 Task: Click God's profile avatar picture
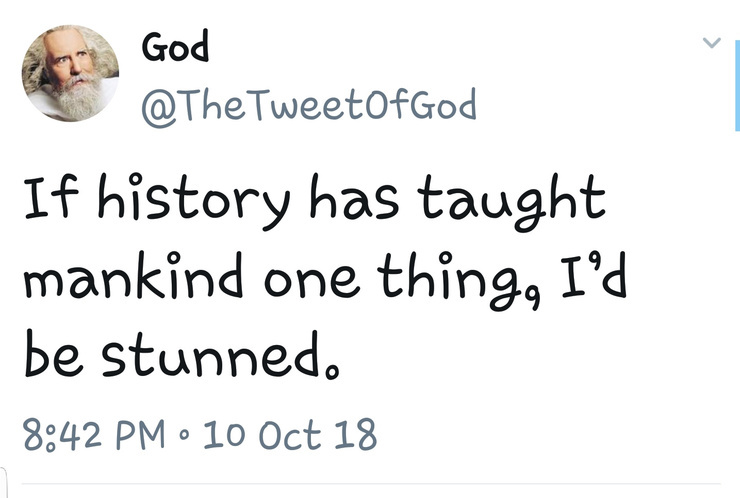tap(71, 73)
